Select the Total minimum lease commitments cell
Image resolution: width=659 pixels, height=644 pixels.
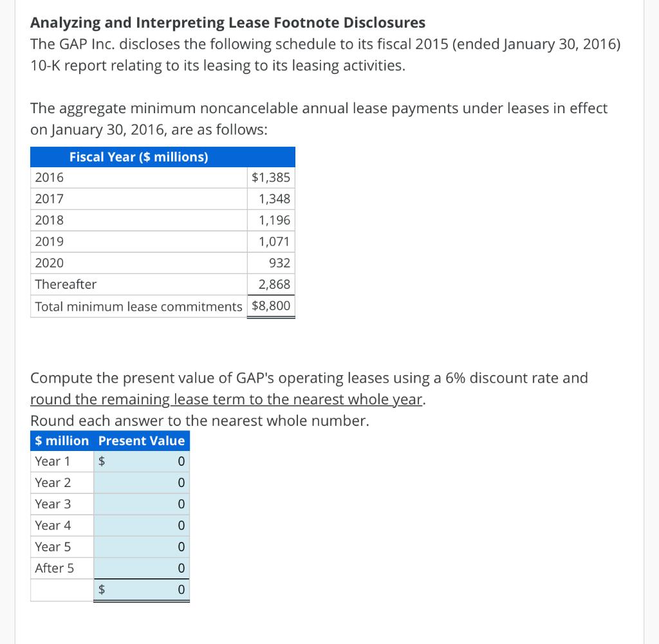(138, 306)
